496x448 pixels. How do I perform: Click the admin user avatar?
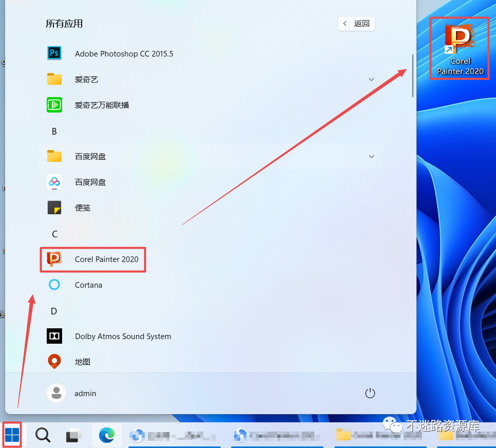point(56,393)
